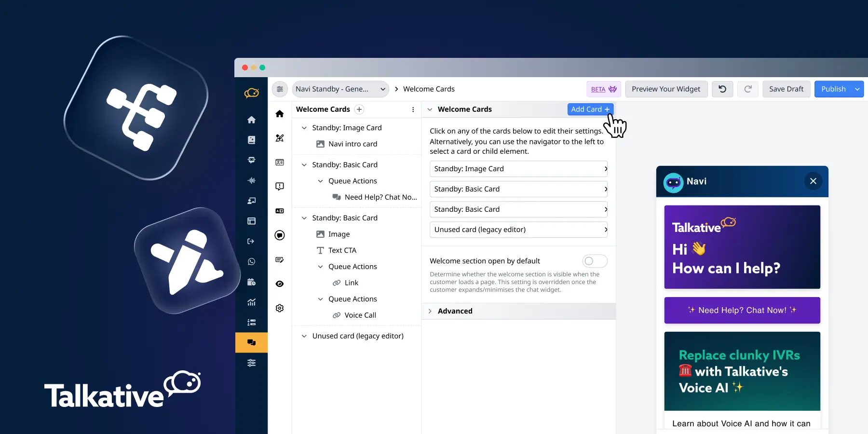Click Preview Your Widget
The height and width of the screenshot is (434, 868).
point(666,89)
